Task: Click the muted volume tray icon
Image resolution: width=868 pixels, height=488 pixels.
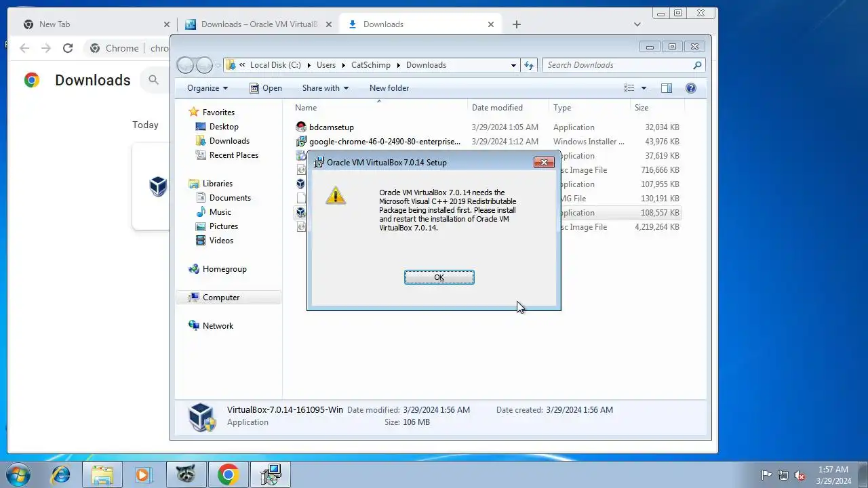Action: click(x=800, y=475)
